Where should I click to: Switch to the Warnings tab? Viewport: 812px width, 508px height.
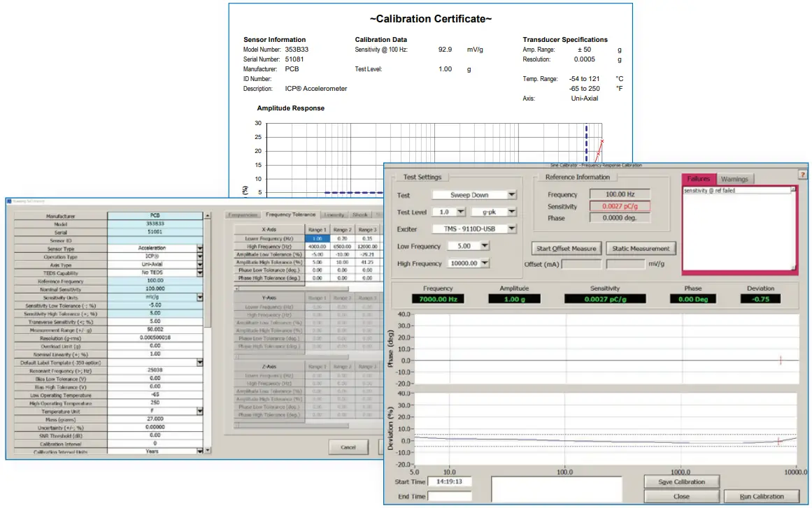click(x=736, y=179)
